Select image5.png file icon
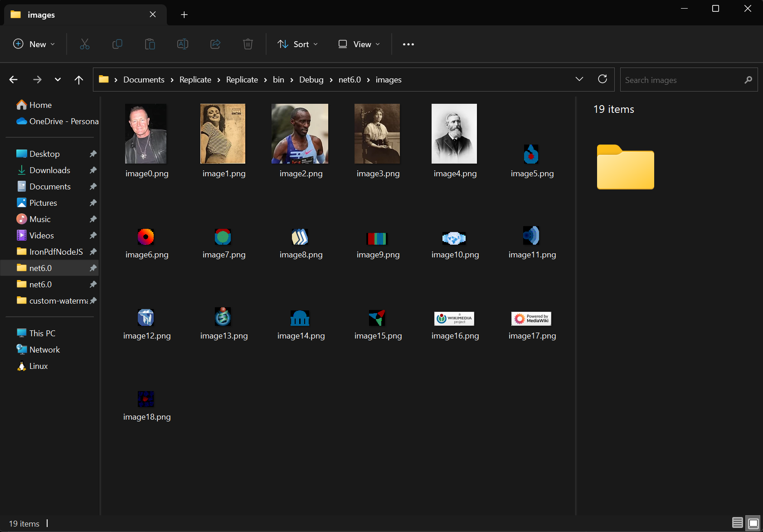The image size is (763, 532). pos(531,154)
